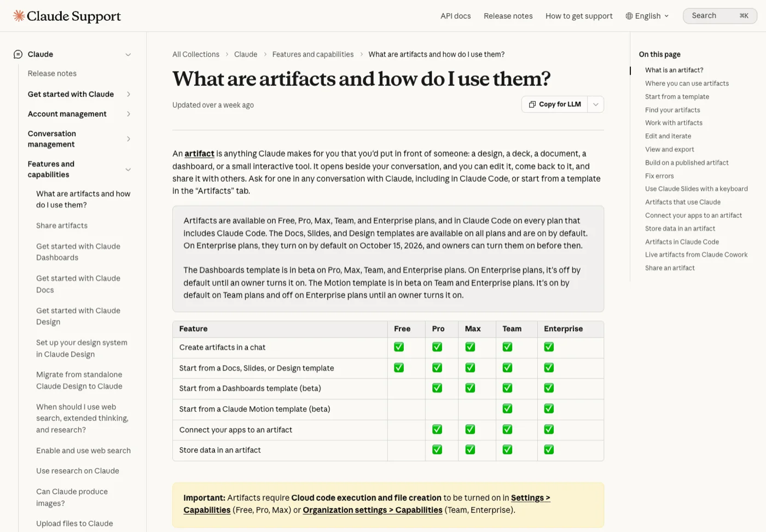Click the Updated over a week ago text
766x532 pixels.
tap(213, 105)
